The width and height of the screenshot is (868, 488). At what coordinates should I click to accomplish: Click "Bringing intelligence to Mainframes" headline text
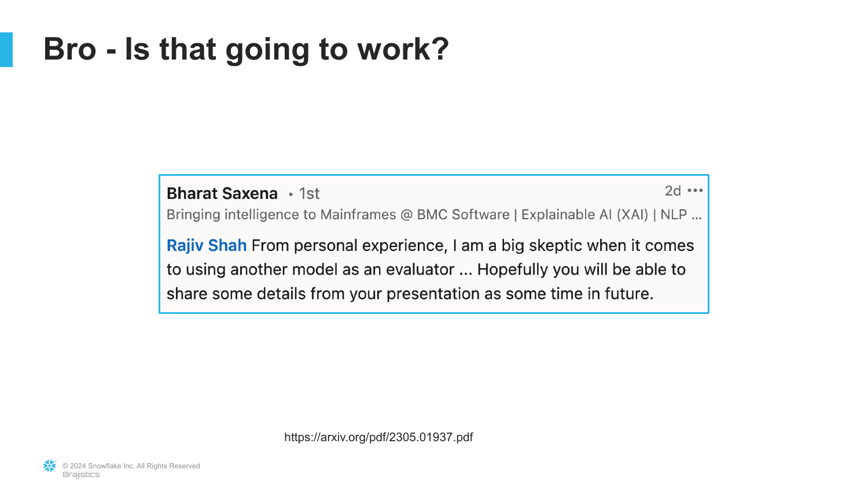[x=281, y=215]
